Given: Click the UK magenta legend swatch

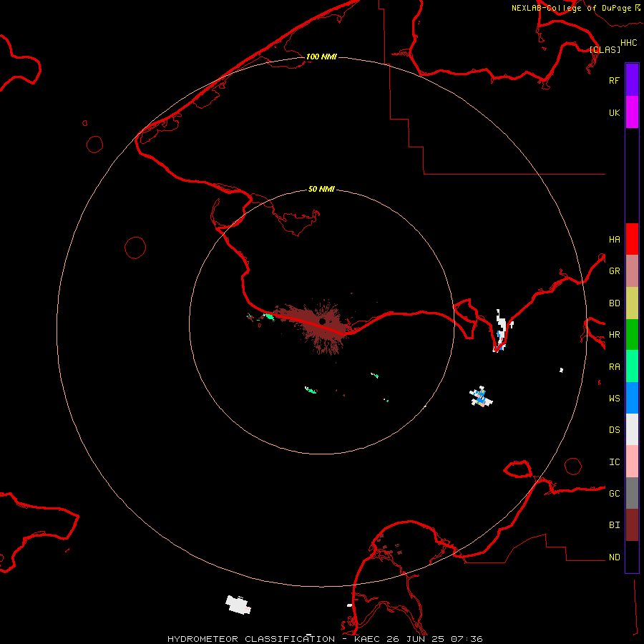Looking at the screenshot, I should pos(632,112).
